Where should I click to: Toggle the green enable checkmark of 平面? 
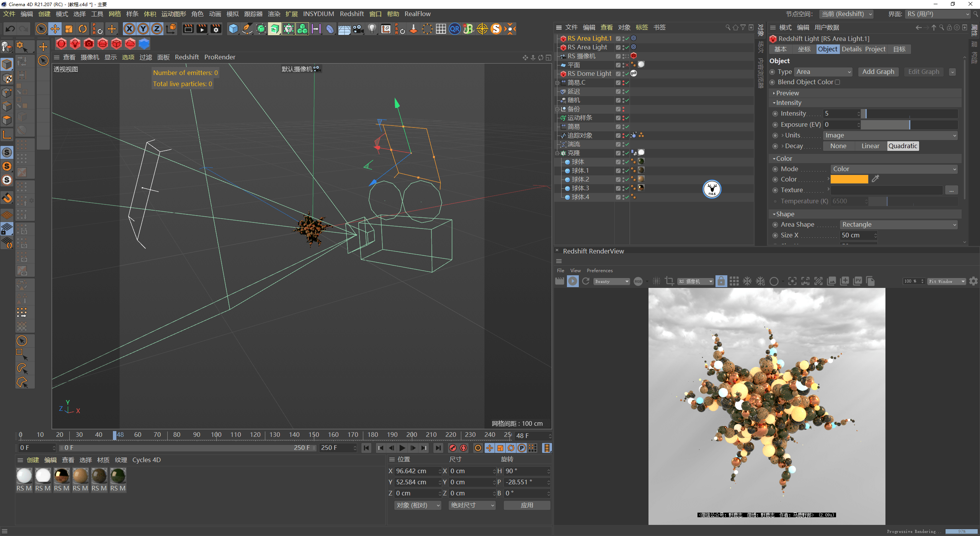click(627, 65)
